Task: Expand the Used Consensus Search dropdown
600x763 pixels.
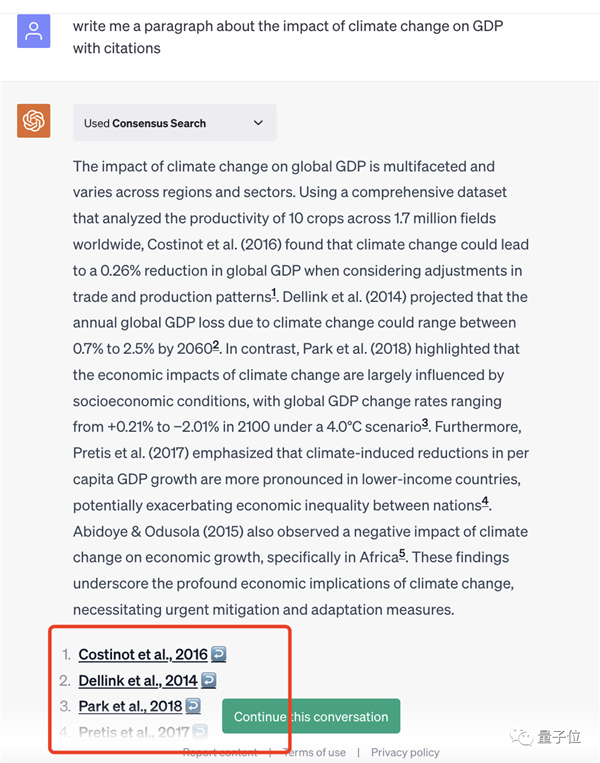Action: (258, 123)
